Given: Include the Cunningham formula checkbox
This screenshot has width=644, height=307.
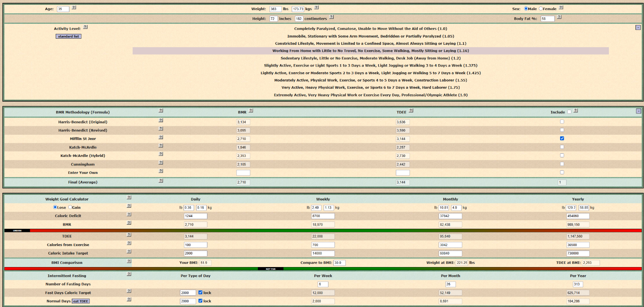Looking at the screenshot, I should (x=562, y=164).
